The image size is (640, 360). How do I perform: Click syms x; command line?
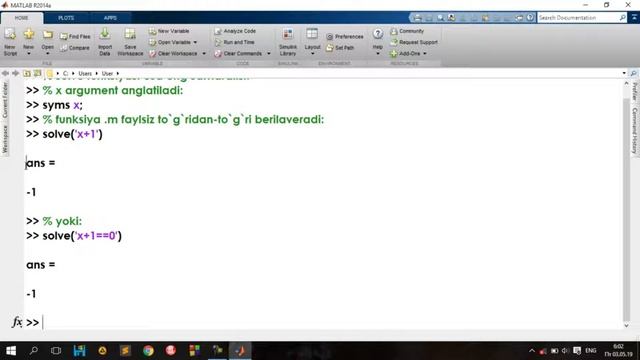click(62, 105)
